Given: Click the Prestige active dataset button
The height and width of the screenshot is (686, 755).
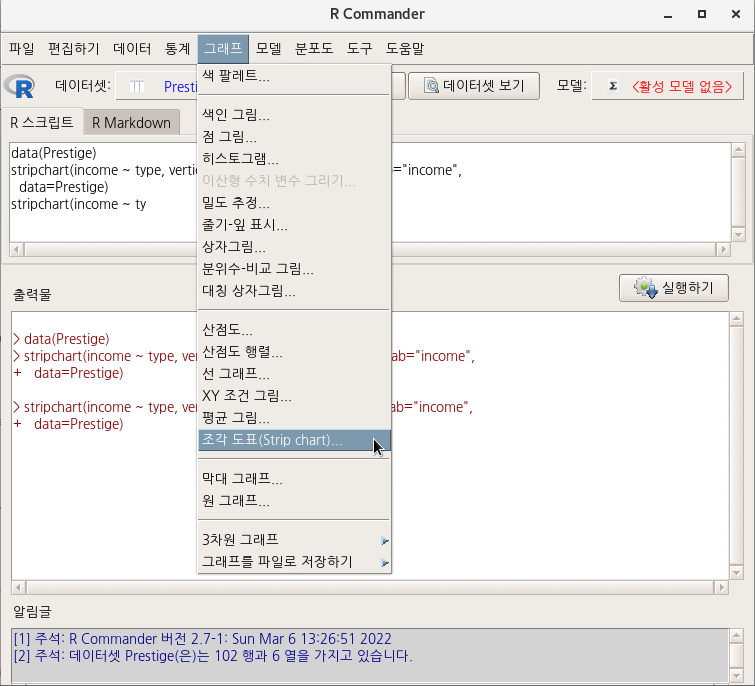Looking at the screenshot, I should pos(157,87).
